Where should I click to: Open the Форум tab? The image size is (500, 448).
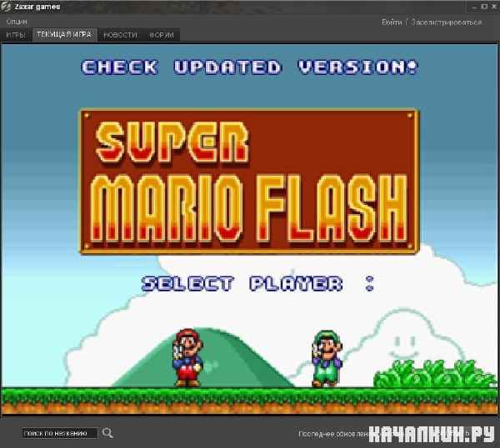pos(162,35)
